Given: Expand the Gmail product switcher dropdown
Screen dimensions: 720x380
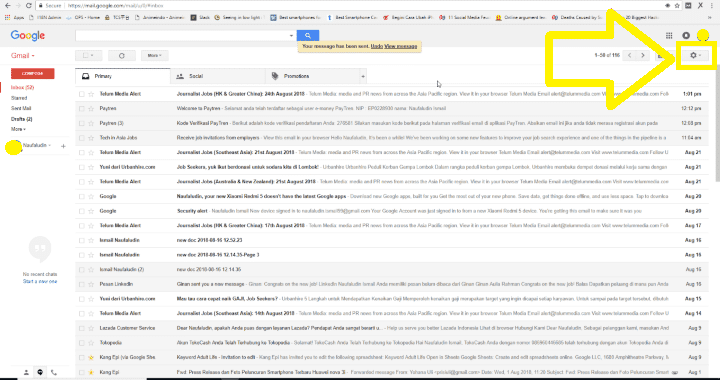Looking at the screenshot, I should point(23,56).
